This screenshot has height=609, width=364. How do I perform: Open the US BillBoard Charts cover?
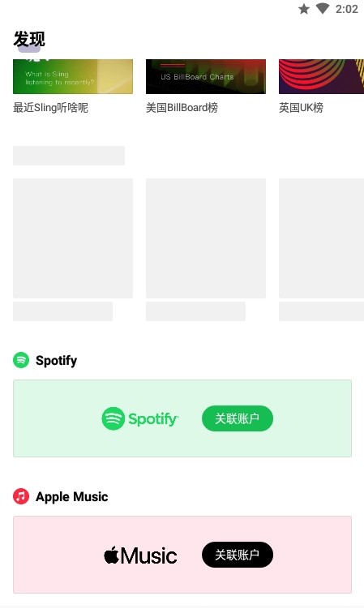point(206,76)
